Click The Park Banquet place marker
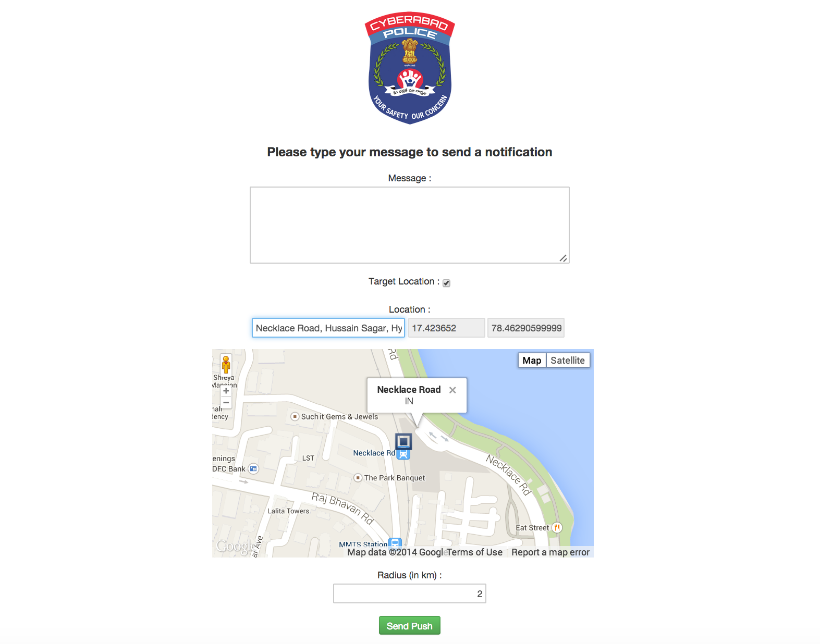The height and width of the screenshot is (644, 820). point(358,477)
